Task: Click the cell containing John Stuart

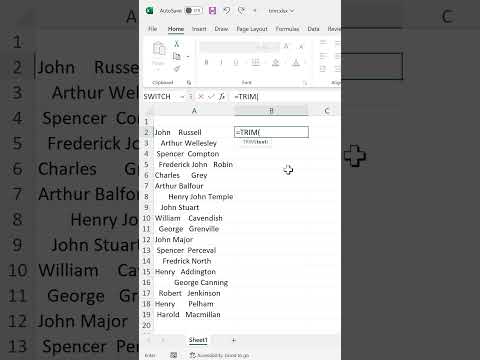Action: (x=194, y=207)
